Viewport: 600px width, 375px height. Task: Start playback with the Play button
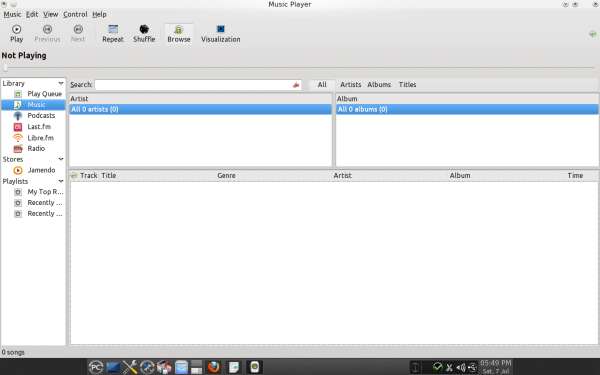click(x=16, y=34)
